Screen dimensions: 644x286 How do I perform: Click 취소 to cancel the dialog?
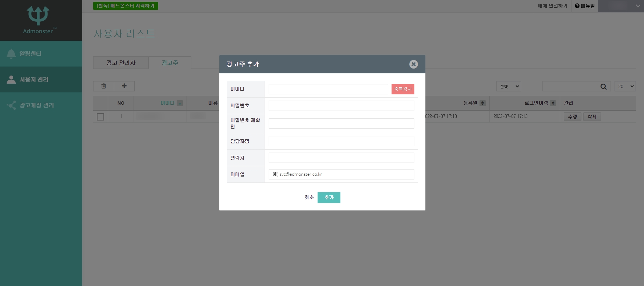309,198
